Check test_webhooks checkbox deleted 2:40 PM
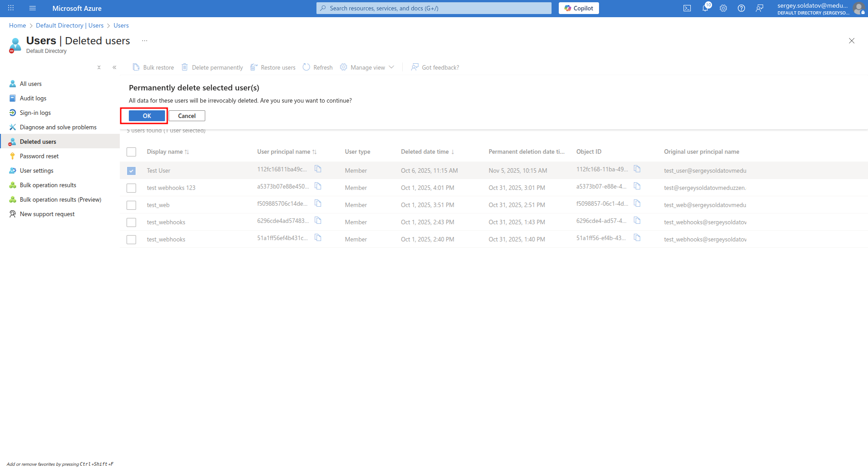868x468 pixels. (x=132, y=240)
